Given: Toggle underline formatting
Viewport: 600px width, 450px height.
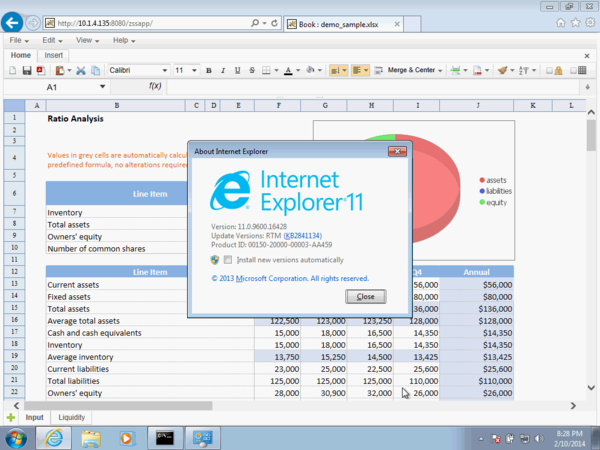Looking at the screenshot, I should pos(237,70).
